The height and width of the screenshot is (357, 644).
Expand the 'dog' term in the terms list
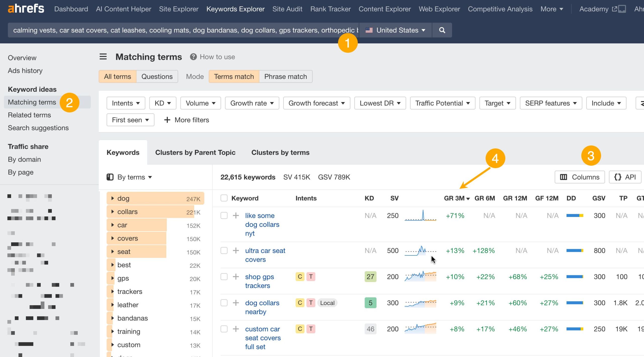(x=112, y=198)
